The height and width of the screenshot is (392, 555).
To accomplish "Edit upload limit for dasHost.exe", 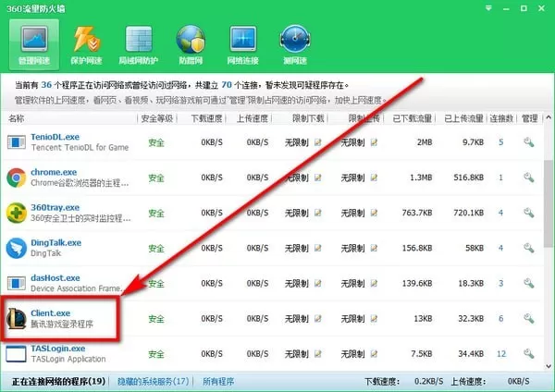I will (374, 284).
